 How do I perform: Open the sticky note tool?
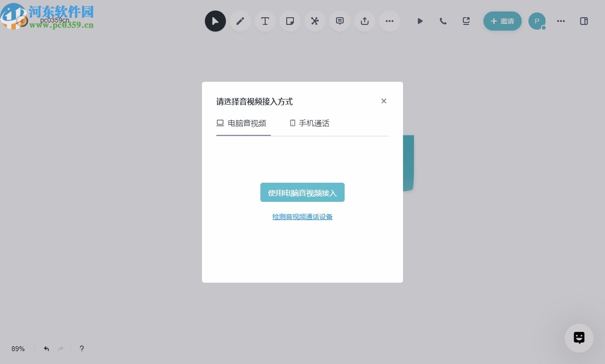pyautogui.click(x=290, y=21)
